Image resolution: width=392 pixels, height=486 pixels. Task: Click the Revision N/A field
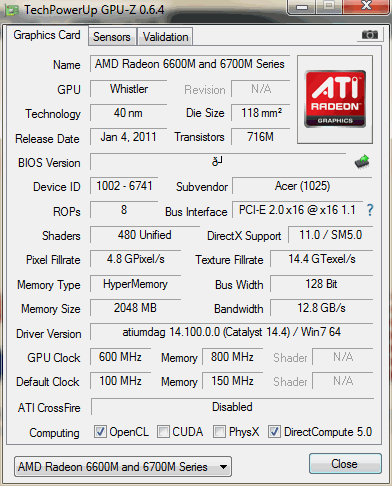point(261,89)
